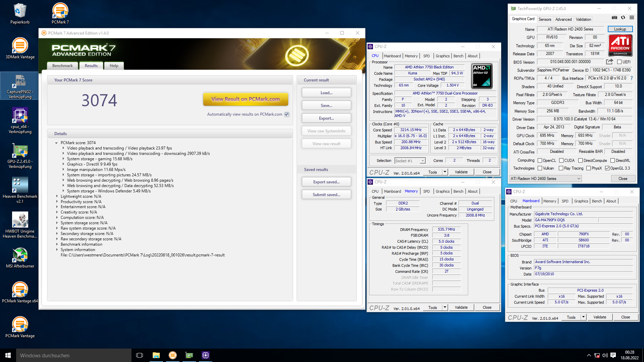Open File Explorer from the taskbar
644x362 pixels.
156,355
